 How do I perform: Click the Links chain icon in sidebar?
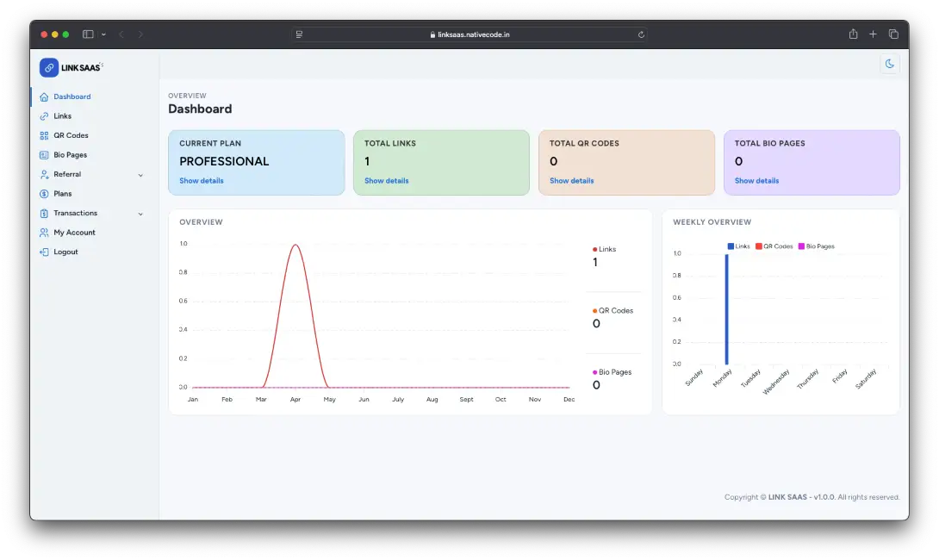click(44, 116)
